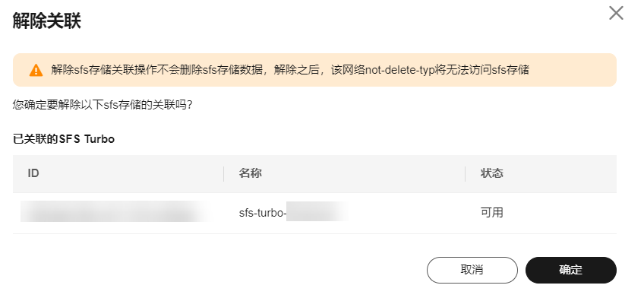
Task: Click the 解除关联 dialog title
Action: (x=46, y=21)
